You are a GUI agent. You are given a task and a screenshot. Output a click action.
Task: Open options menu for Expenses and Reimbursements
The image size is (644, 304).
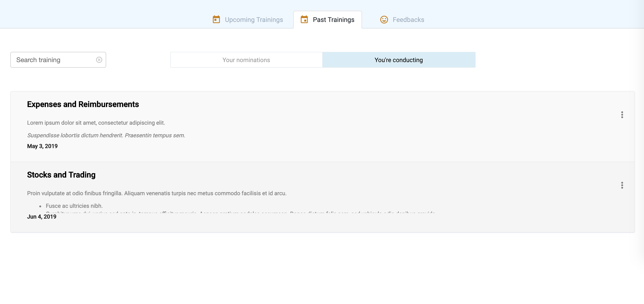coord(622,115)
